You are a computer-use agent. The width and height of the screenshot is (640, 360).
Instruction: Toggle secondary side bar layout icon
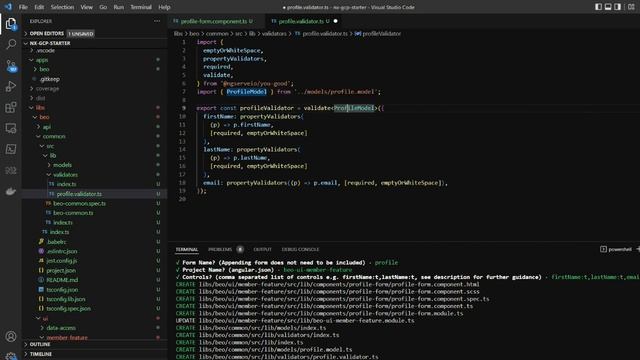pyautogui.click(x=618, y=7)
